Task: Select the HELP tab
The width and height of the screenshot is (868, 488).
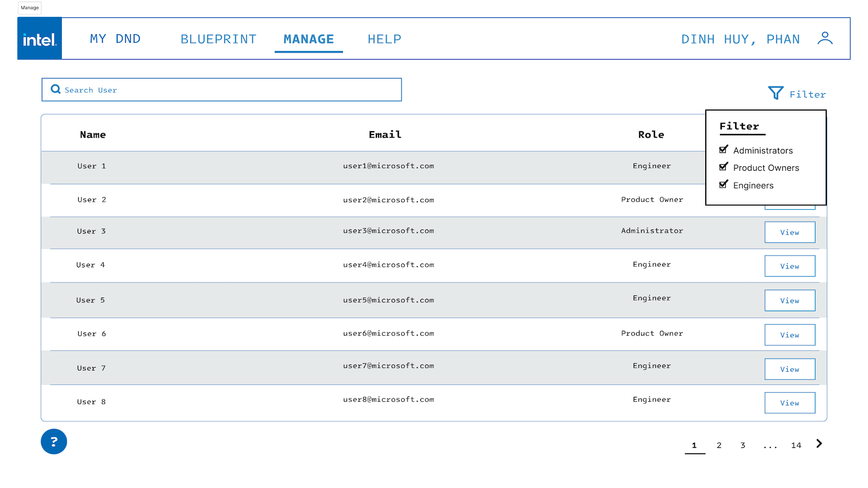Action: pos(384,39)
